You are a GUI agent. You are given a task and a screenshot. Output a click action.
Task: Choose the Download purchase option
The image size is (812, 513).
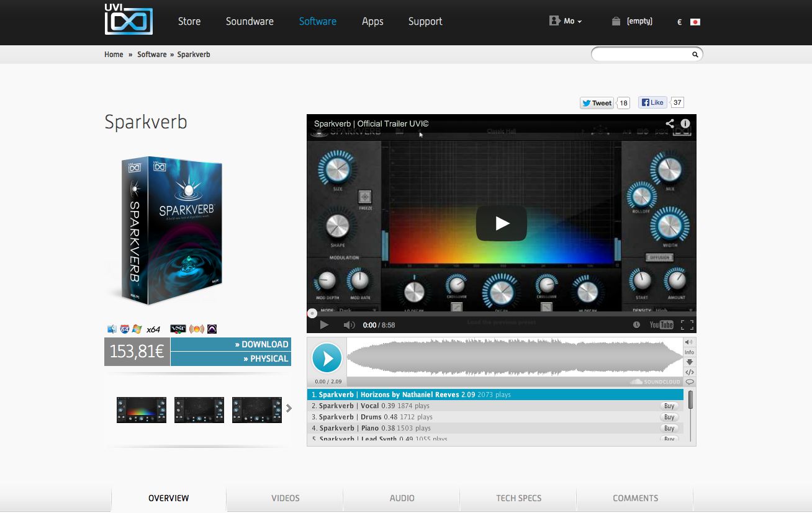tap(231, 344)
